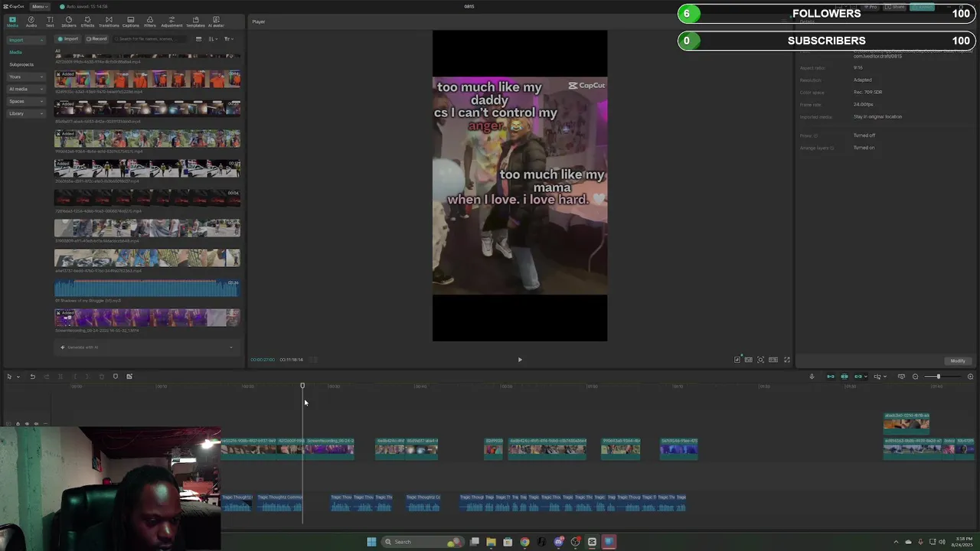Open Chrome from the taskbar

(524, 542)
